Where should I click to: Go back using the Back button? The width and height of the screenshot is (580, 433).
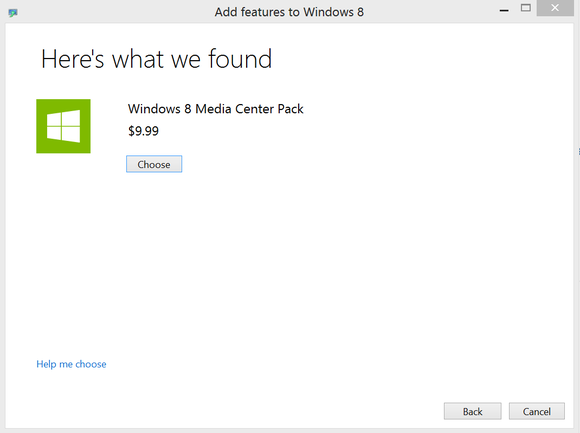472,411
